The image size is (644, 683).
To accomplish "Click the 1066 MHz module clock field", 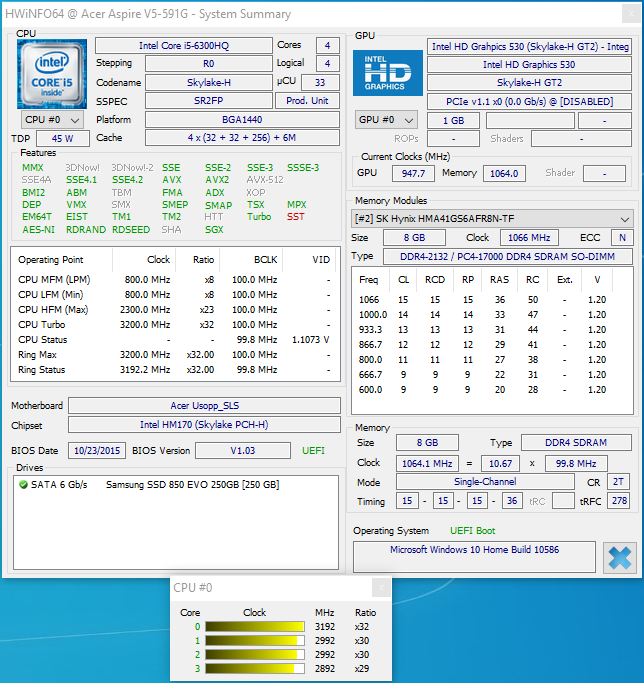I will pos(529,238).
